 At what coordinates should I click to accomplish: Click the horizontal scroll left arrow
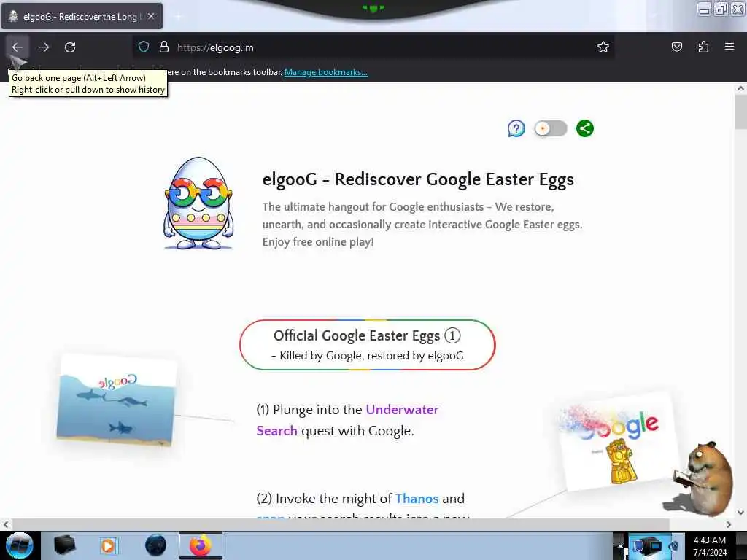coord(6,524)
